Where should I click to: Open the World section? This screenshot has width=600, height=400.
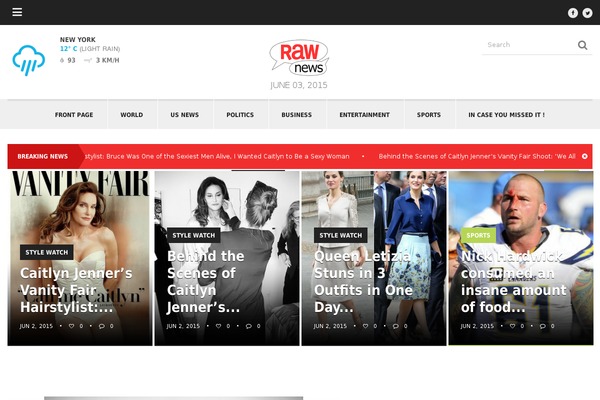[132, 115]
